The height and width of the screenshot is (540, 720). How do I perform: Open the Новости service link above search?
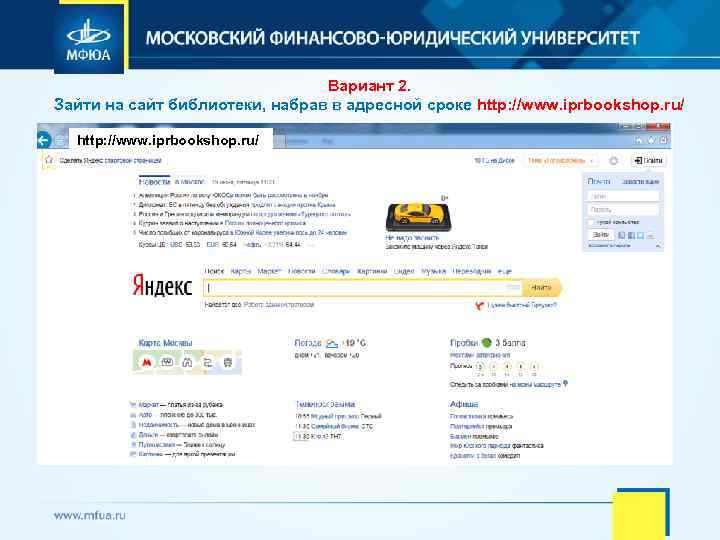302,271
